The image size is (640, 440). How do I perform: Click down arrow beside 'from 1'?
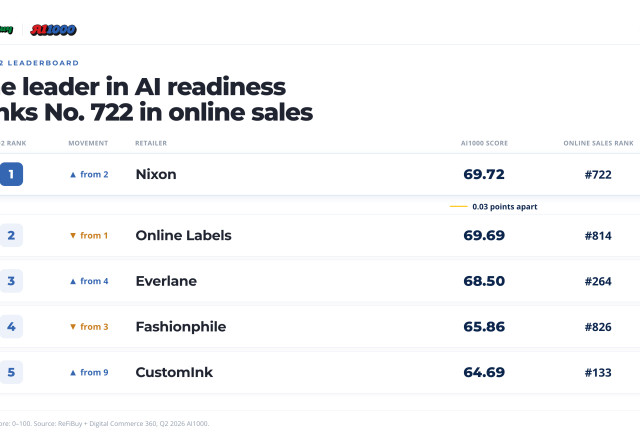point(73,236)
